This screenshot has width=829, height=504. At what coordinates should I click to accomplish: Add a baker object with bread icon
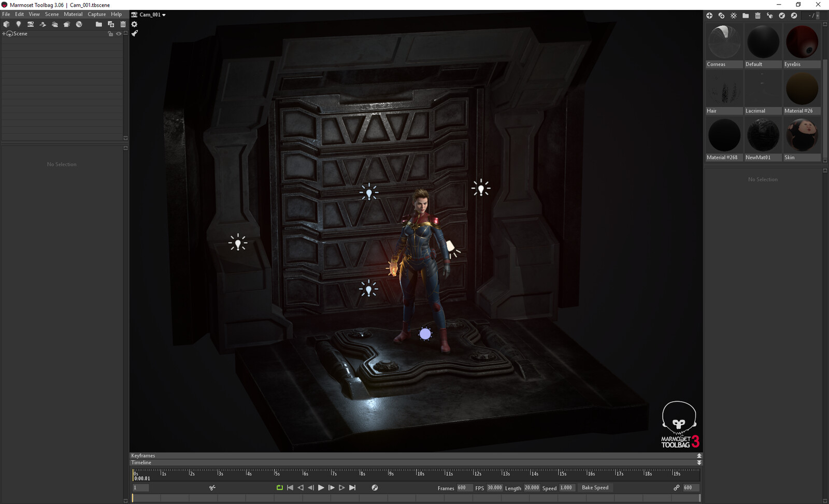pyautogui.click(x=67, y=24)
